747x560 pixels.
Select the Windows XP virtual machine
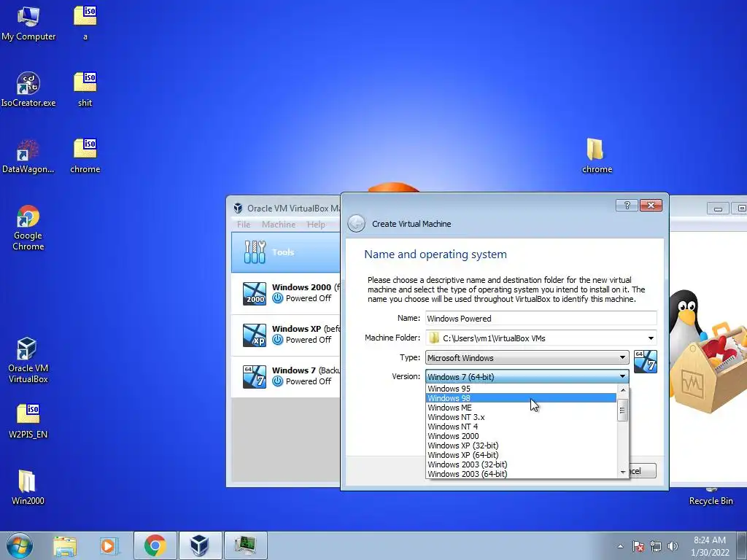pyautogui.click(x=286, y=335)
